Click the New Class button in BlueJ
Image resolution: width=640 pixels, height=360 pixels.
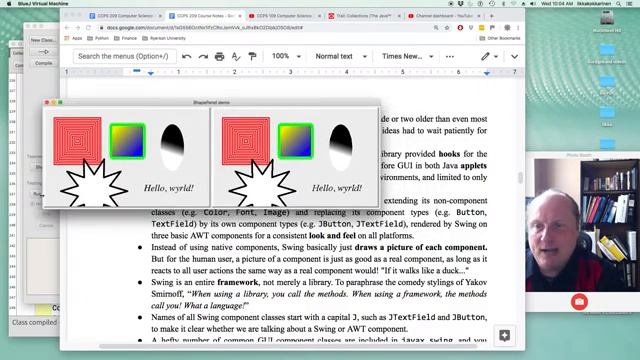point(43,40)
